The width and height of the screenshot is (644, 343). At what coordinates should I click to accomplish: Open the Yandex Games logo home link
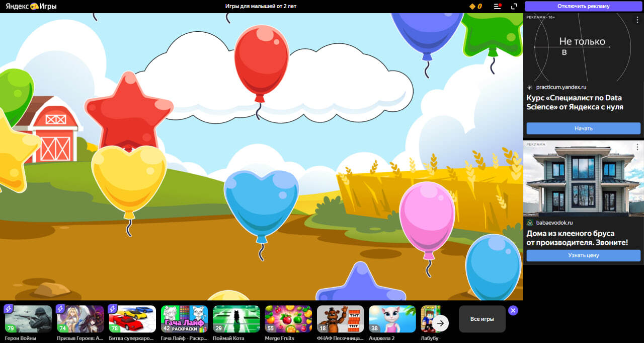31,7
